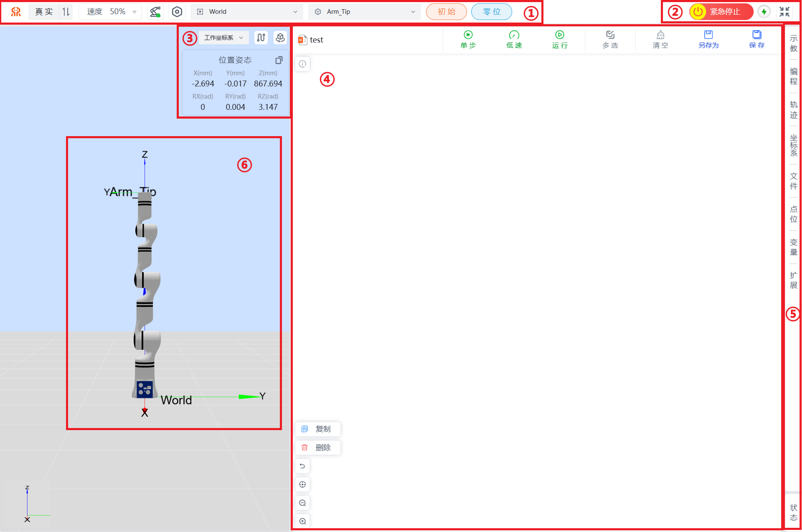Open the 工作坐标系 dropdown
The height and width of the screenshot is (532, 802).
[223, 38]
